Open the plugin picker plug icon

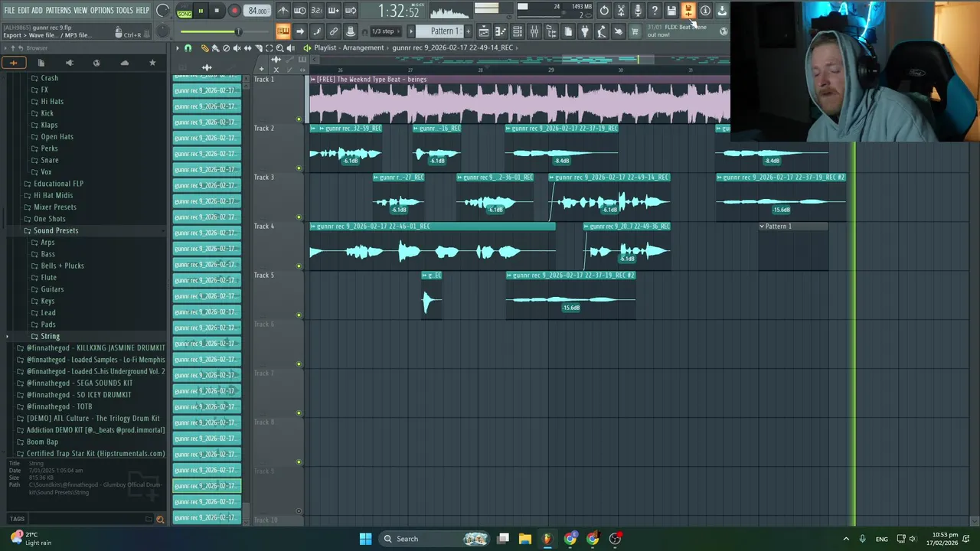(x=585, y=31)
